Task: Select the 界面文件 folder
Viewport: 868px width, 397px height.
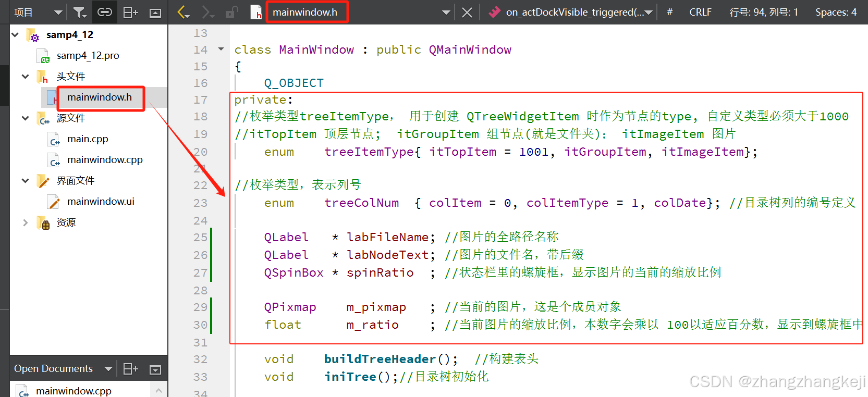Action: [x=76, y=180]
